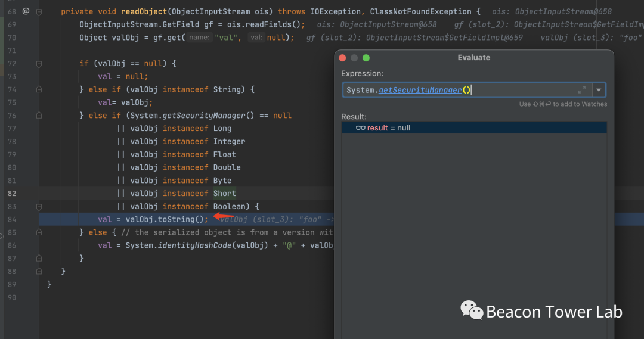Click 'val= valObj;' on line 75
The width and height of the screenshot is (644, 339).
point(125,102)
